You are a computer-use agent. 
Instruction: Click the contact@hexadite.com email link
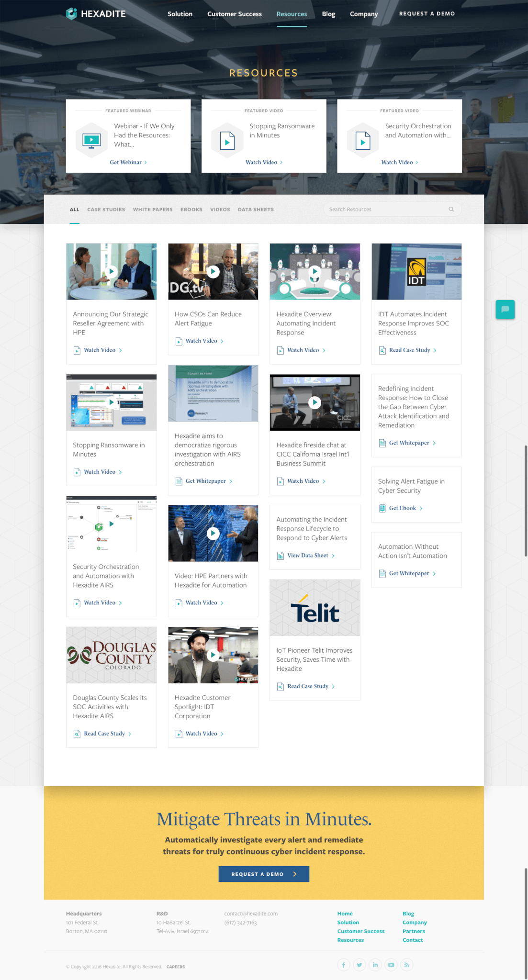point(251,913)
